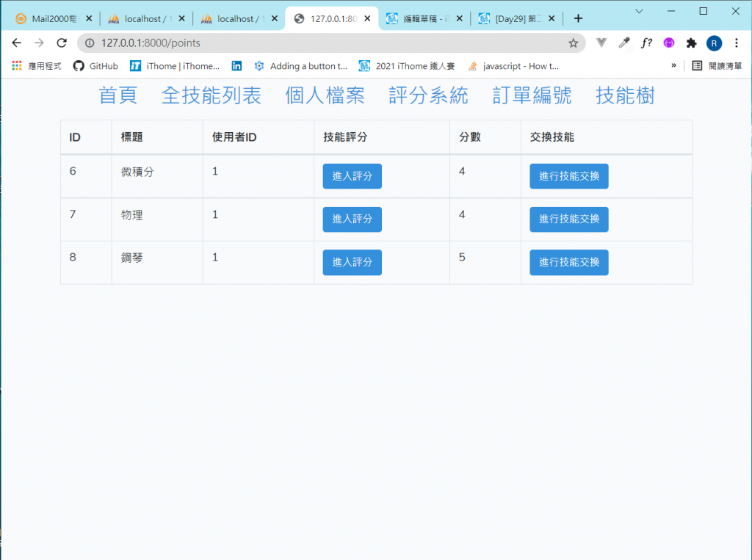752x560 pixels.
Task: Click the browser forward arrow
Action: (39, 43)
